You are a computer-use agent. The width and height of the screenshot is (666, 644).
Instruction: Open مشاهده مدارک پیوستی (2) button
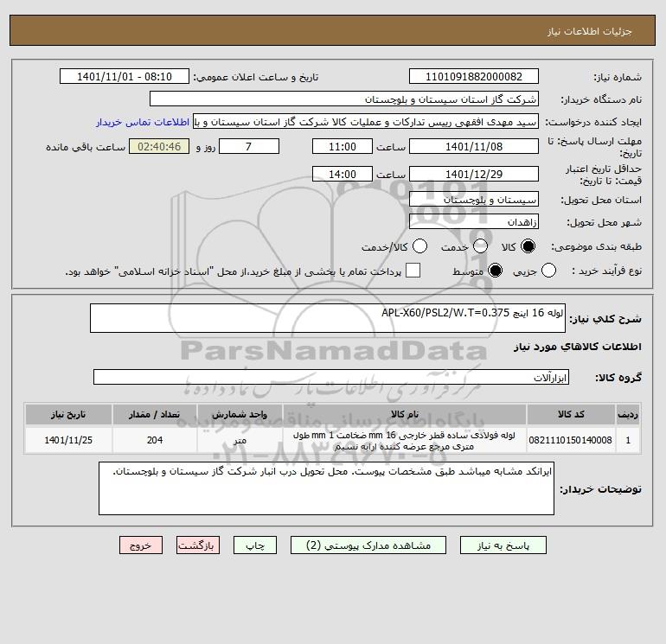click(x=368, y=545)
